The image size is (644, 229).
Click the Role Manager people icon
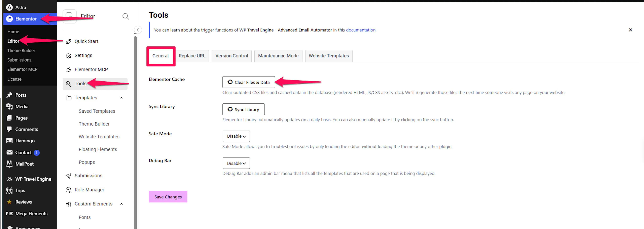68,190
